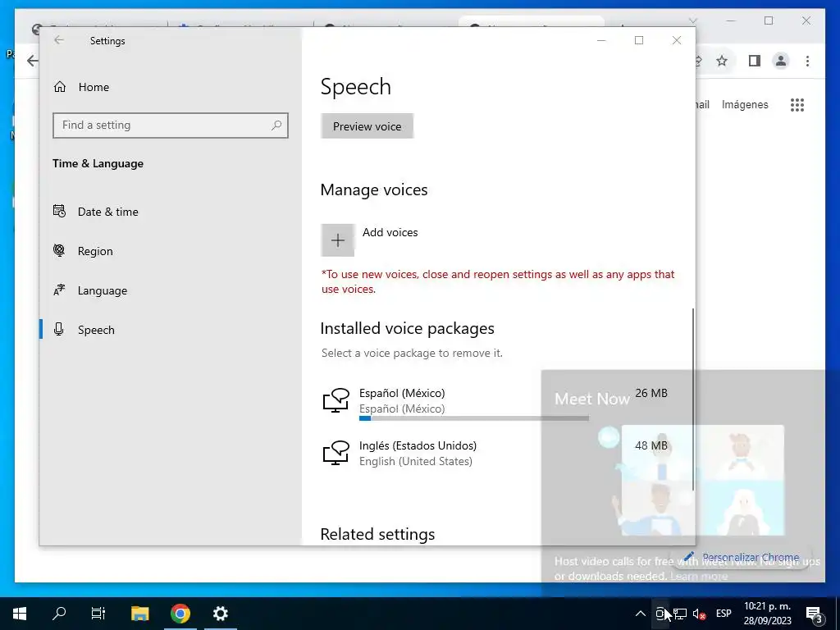Close the Settings window
Image resolution: width=840 pixels, height=630 pixels.
677,40
